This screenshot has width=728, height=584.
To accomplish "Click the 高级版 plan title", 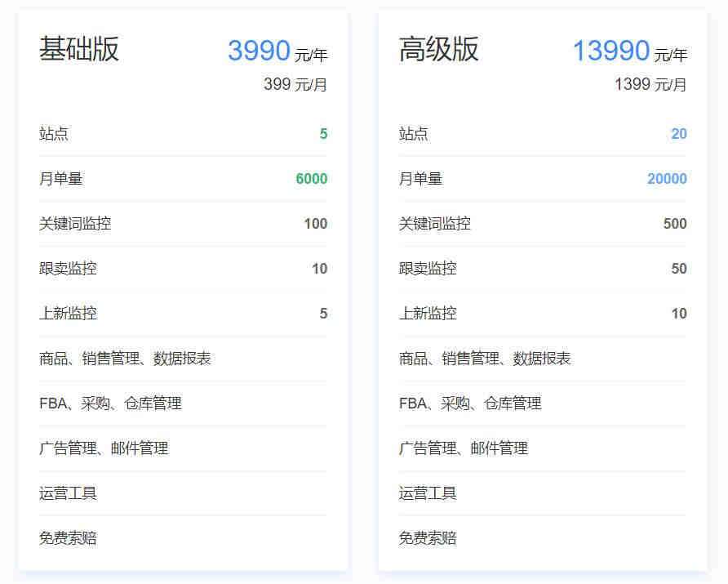I will pyautogui.click(x=439, y=49).
